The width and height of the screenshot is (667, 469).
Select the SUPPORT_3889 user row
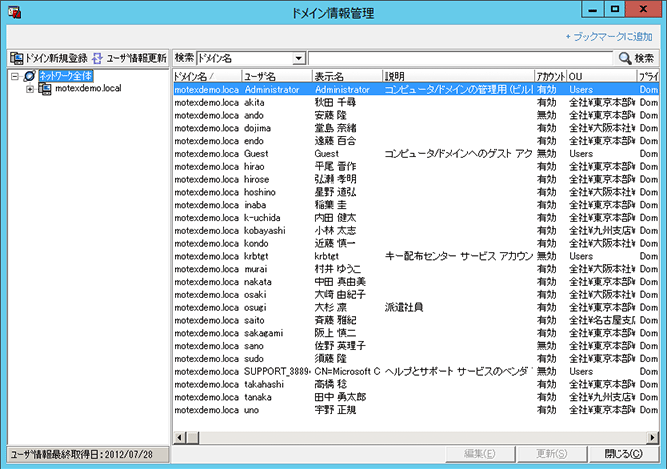416,371
